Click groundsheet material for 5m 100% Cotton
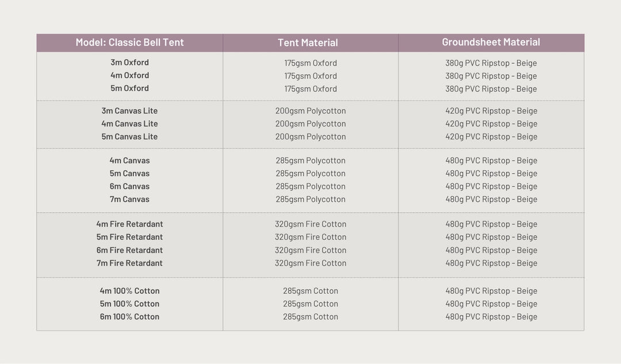The width and height of the screenshot is (621, 364). [x=491, y=304]
